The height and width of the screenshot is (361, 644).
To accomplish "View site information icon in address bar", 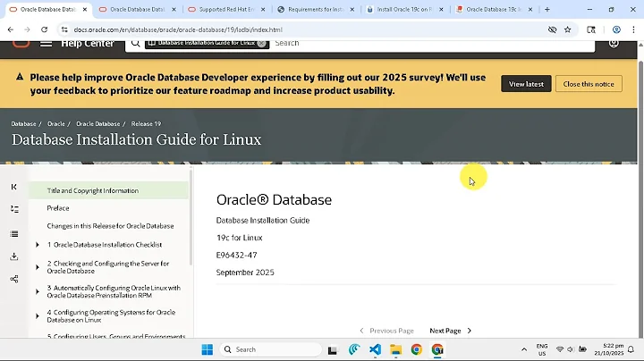I will tap(64, 29).
